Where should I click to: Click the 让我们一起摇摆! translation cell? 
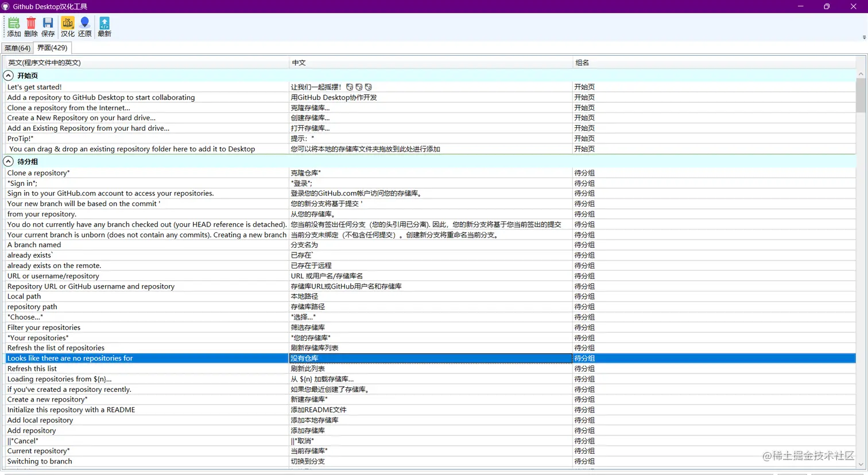[431, 87]
